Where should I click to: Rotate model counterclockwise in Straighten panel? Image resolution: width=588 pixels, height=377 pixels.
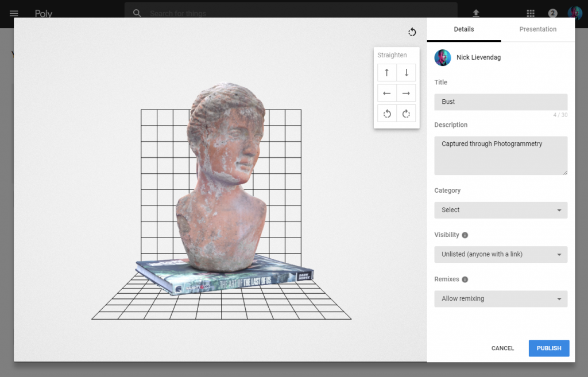(x=387, y=114)
